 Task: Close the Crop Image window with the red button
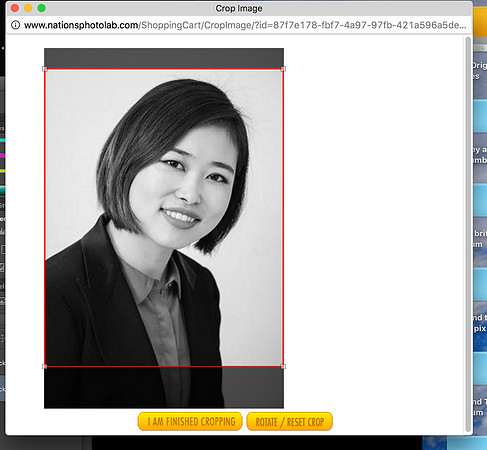[x=15, y=8]
